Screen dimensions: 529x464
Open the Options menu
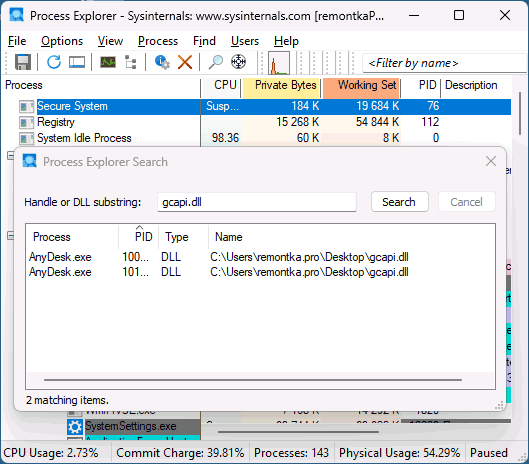pos(62,41)
